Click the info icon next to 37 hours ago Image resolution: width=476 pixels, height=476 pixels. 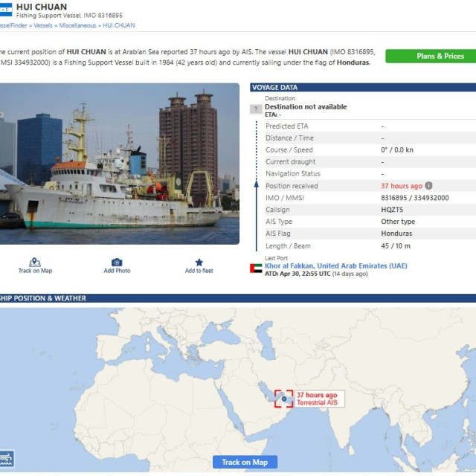(x=428, y=185)
